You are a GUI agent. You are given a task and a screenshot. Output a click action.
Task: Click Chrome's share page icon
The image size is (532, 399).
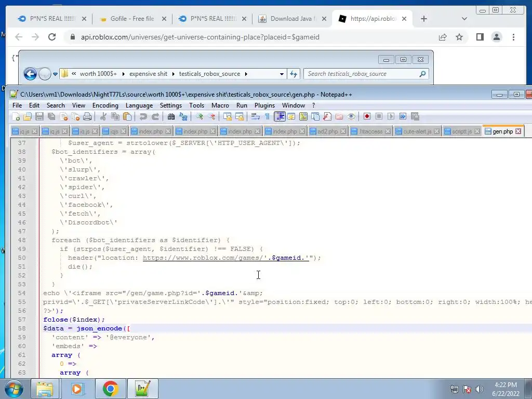tap(443, 37)
